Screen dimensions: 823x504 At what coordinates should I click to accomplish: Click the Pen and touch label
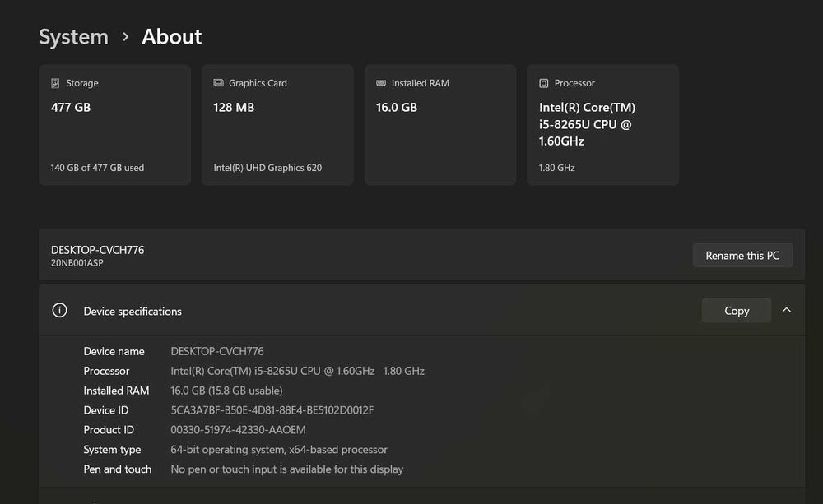tap(118, 469)
